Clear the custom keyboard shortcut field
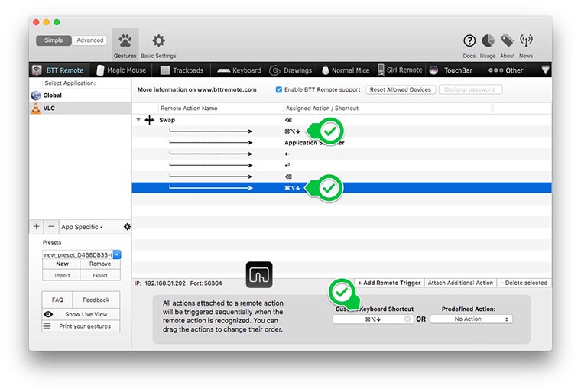The width and height of the screenshot is (581, 392). click(407, 319)
